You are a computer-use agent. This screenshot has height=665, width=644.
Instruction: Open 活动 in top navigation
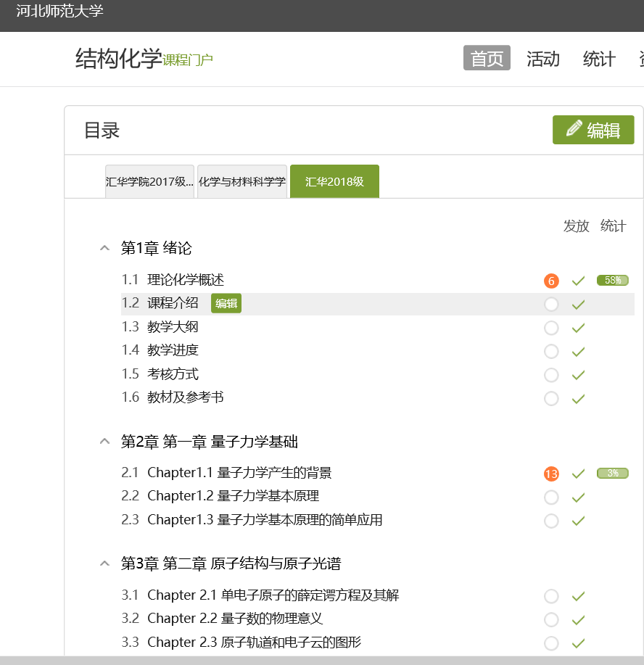pyautogui.click(x=542, y=59)
